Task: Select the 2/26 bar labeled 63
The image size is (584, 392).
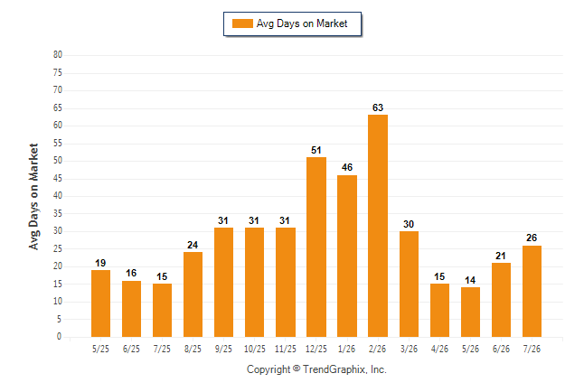Action: [x=378, y=226]
